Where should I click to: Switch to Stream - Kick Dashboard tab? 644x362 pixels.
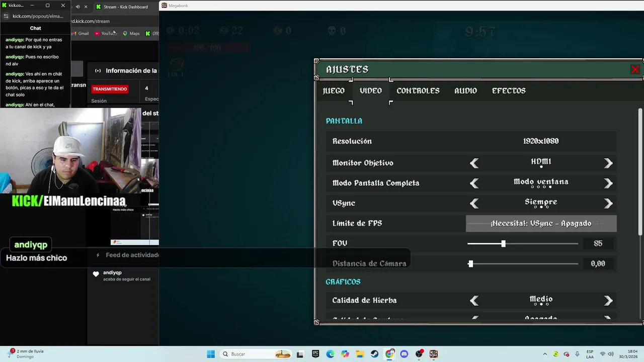coord(125,7)
